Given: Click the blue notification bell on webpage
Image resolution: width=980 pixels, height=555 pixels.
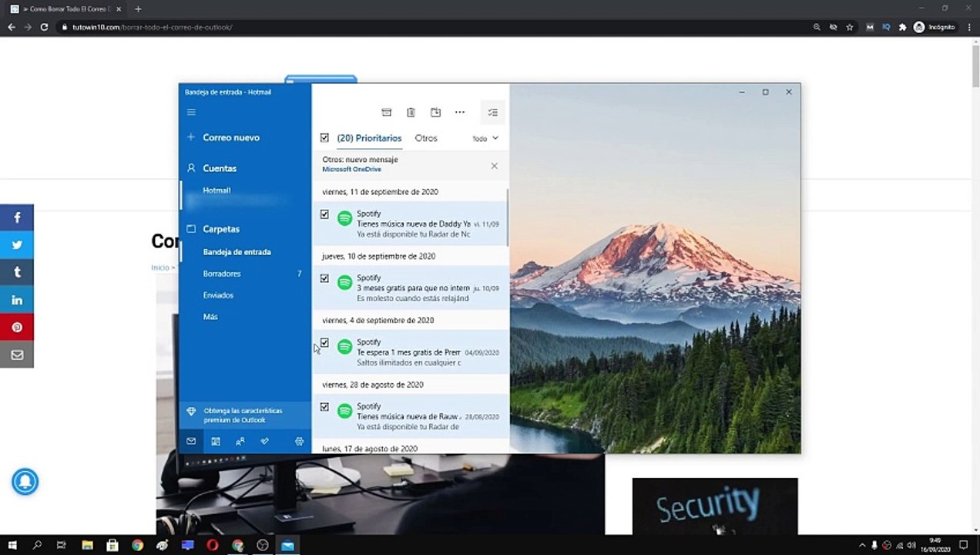Looking at the screenshot, I should [x=25, y=482].
